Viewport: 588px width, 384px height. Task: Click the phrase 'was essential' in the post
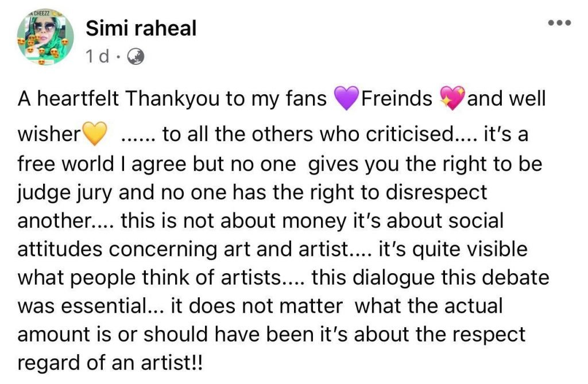pos(87,306)
